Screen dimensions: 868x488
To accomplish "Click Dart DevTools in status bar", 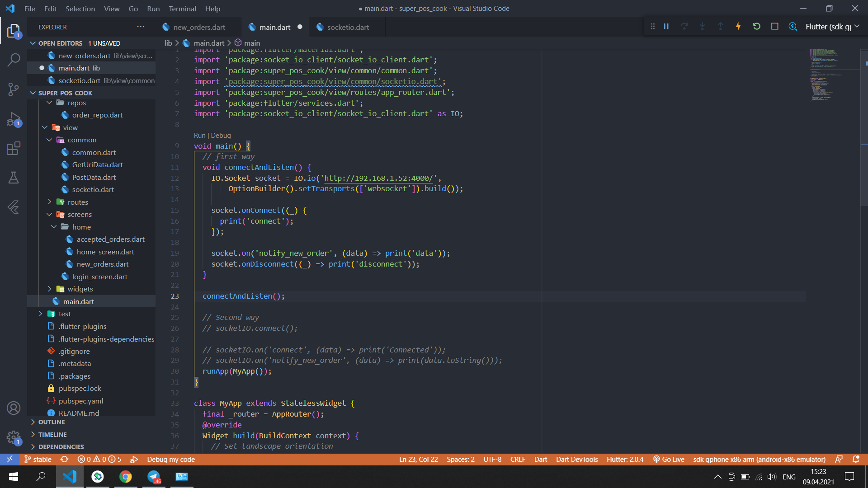I will (577, 460).
